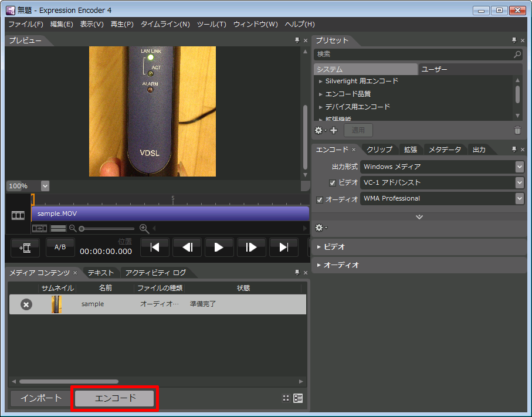Toggle the timeline thumbnail view icon
Image resolution: width=532 pixels, height=417 pixels.
pyautogui.click(x=40, y=228)
